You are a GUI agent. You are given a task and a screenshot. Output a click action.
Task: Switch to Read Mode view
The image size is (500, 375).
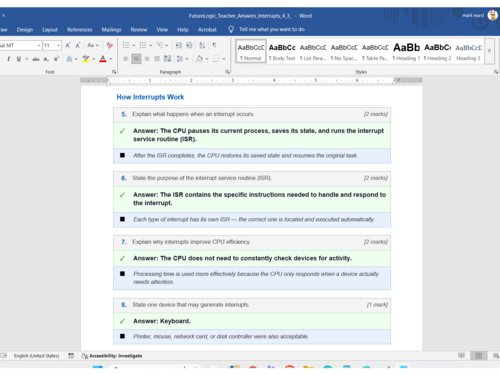coord(461,356)
